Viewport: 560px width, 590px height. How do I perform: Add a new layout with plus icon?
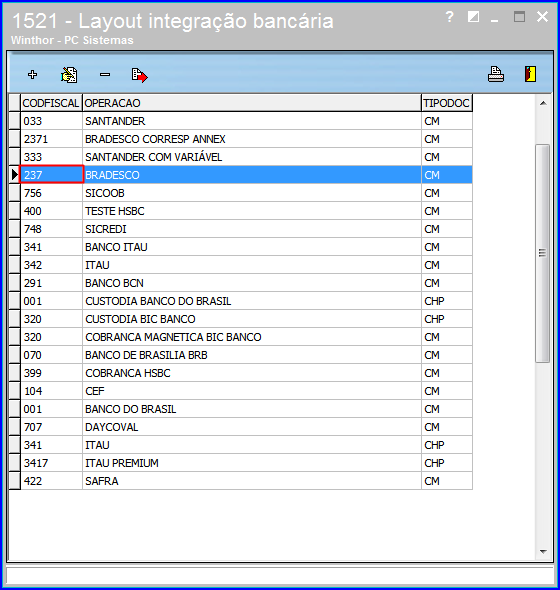(x=33, y=75)
